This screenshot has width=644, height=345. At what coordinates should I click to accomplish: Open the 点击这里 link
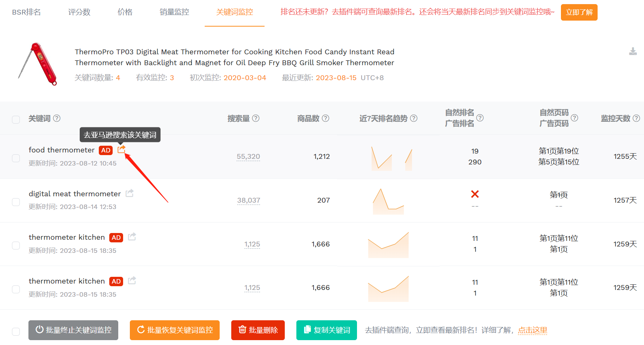(x=532, y=330)
